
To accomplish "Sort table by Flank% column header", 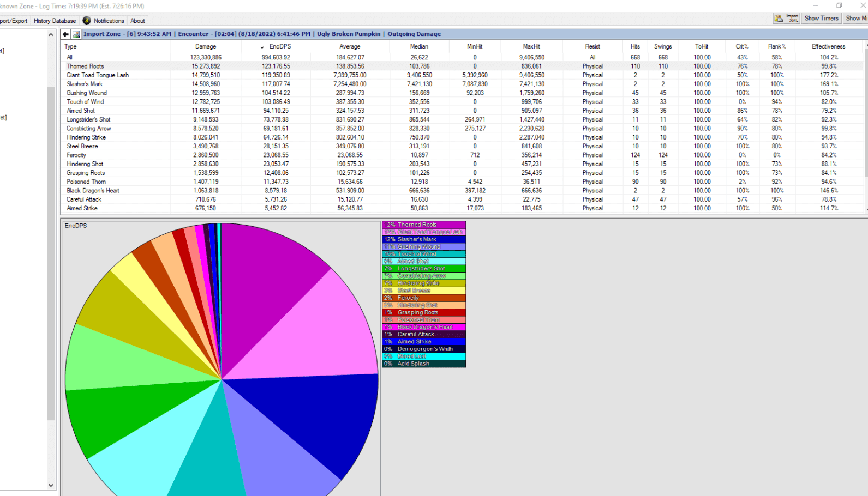I will [x=777, y=47].
